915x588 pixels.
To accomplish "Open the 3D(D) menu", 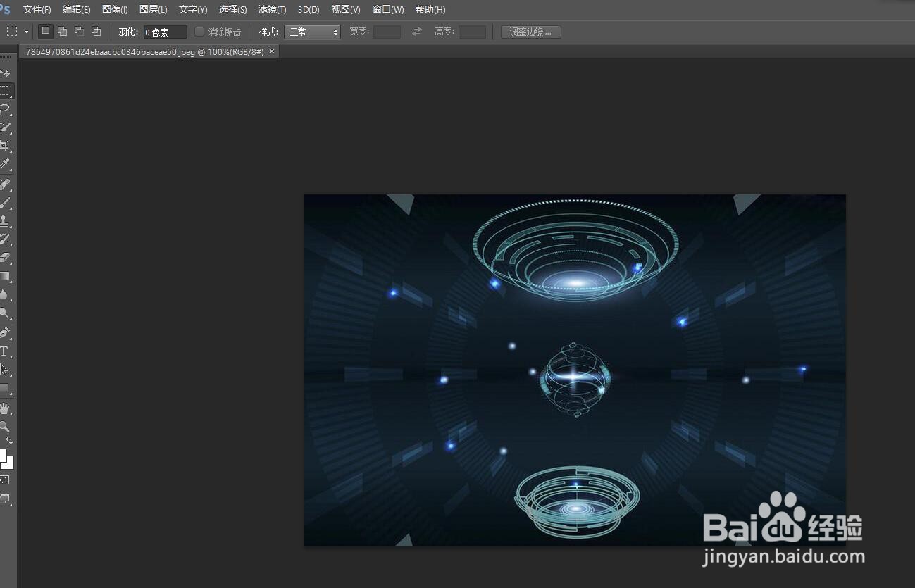I will click(309, 10).
